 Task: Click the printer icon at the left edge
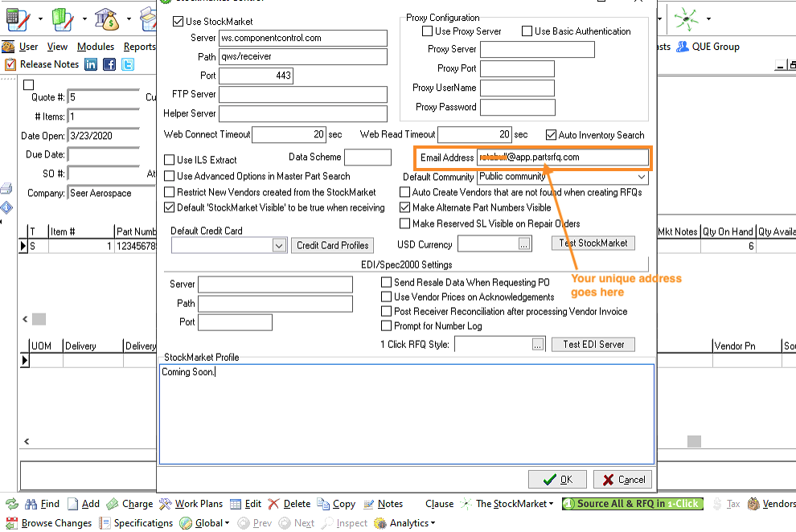pos(6,189)
